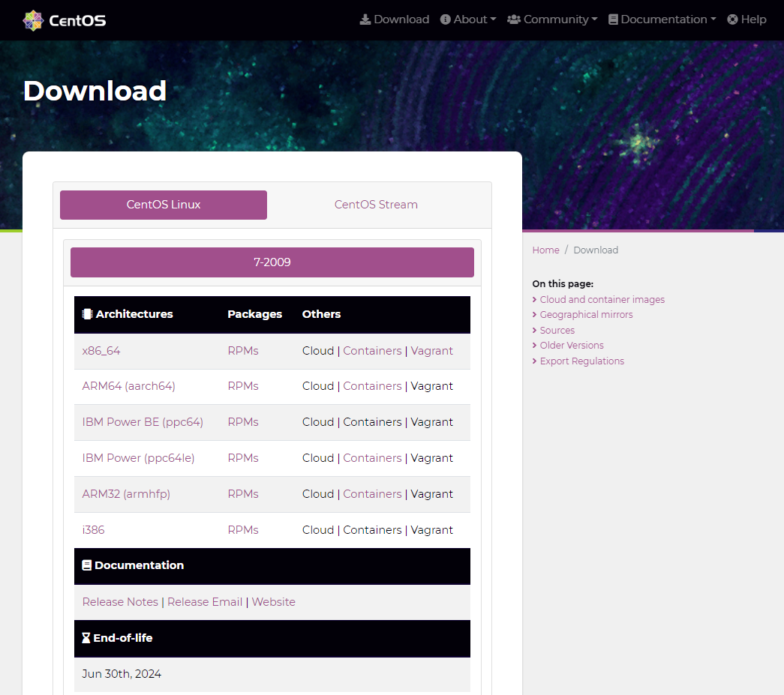Open the Website documentation link
The width and height of the screenshot is (784, 695).
274,602
